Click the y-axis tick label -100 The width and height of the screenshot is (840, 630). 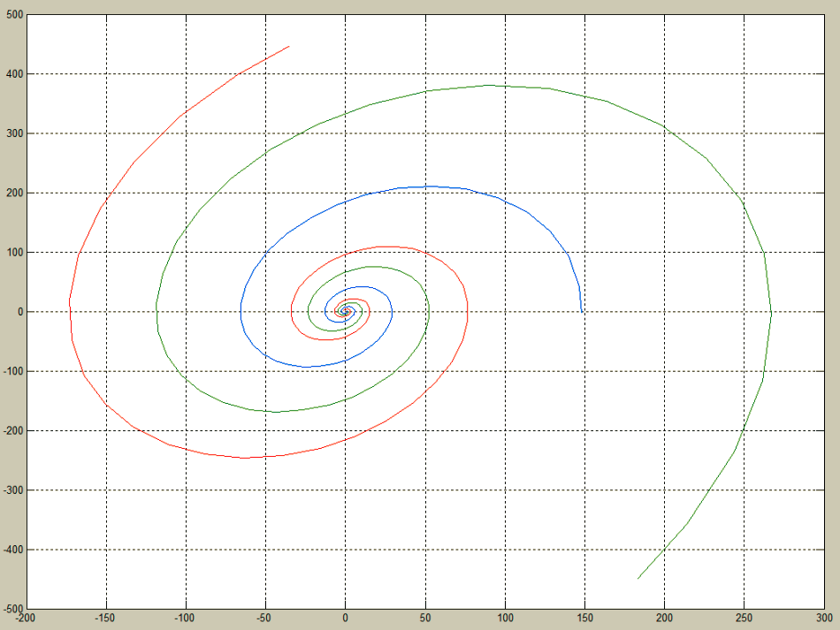13,371
